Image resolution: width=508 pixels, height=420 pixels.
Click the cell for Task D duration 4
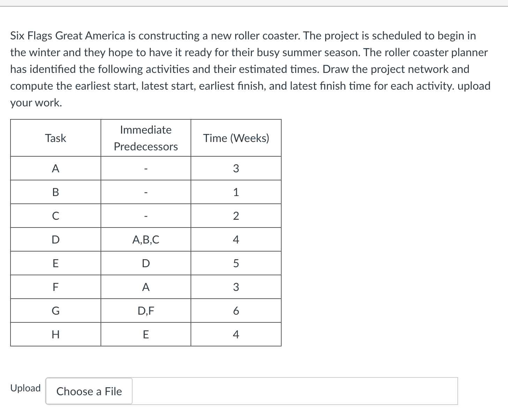pos(236,240)
